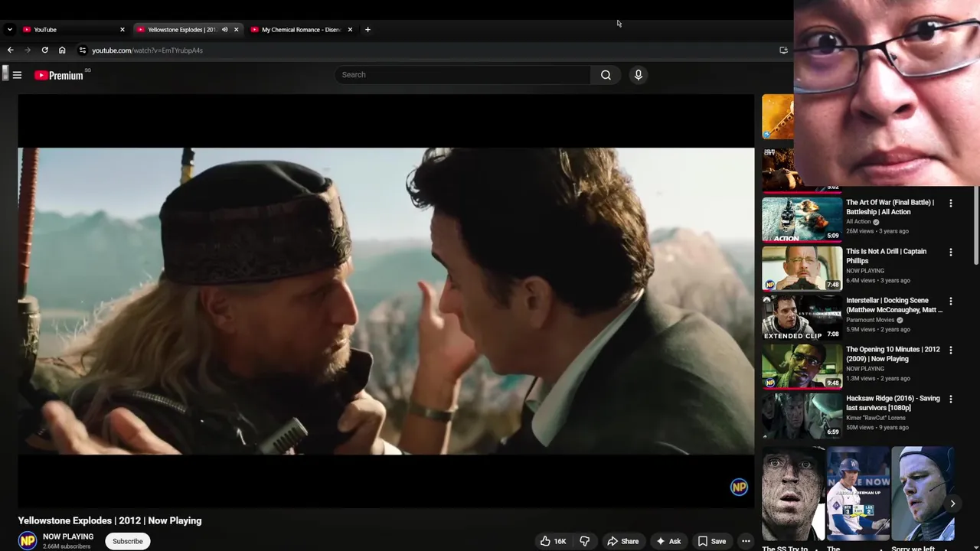Screen dimensions: 980x551
Task: Click the video title Yellowstone Explodes
Action: pyautogui.click(x=109, y=520)
